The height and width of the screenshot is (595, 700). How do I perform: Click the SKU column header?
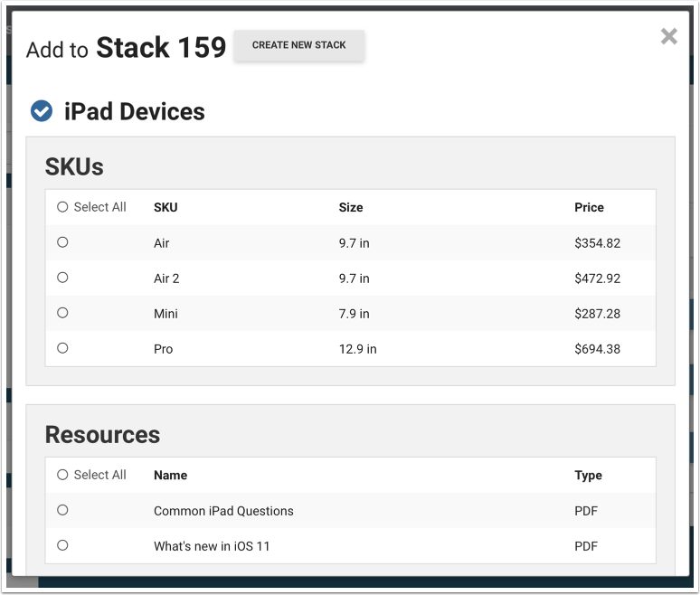coord(166,208)
